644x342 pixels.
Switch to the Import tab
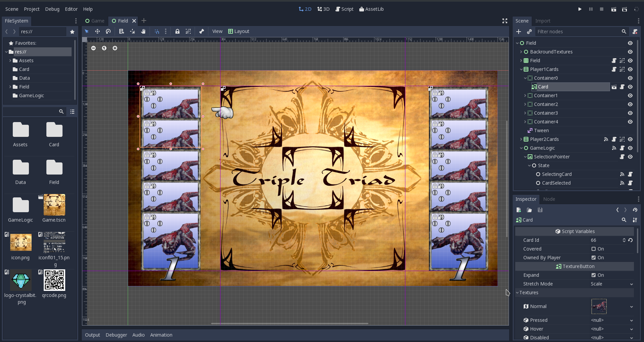pos(543,21)
